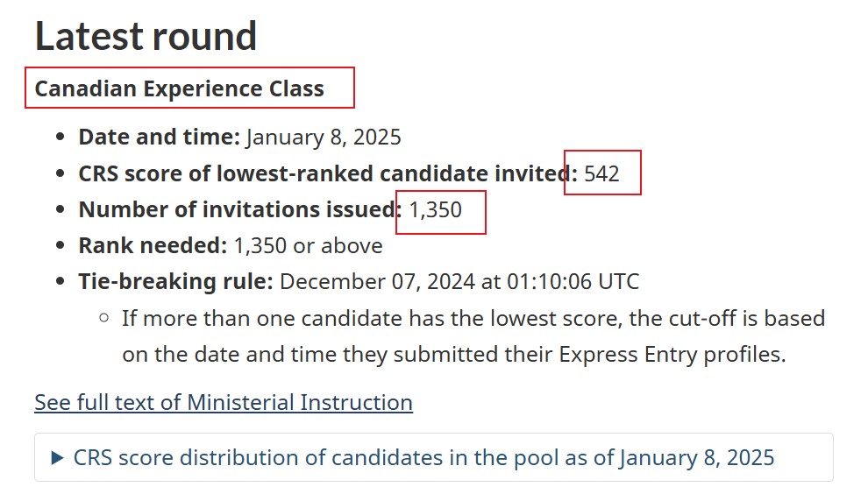
Task: Select the Canadian Experience Class heading
Action: click(x=180, y=88)
